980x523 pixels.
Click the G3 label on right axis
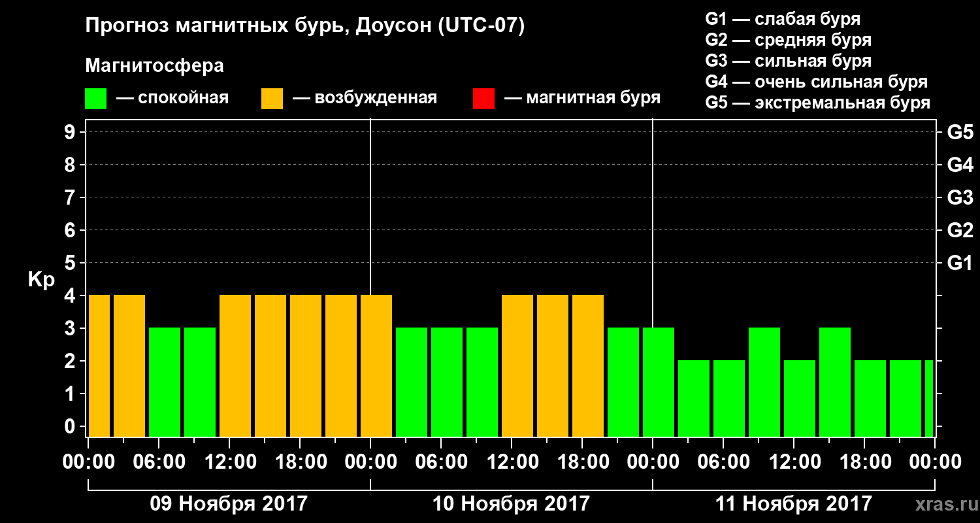click(960, 197)
